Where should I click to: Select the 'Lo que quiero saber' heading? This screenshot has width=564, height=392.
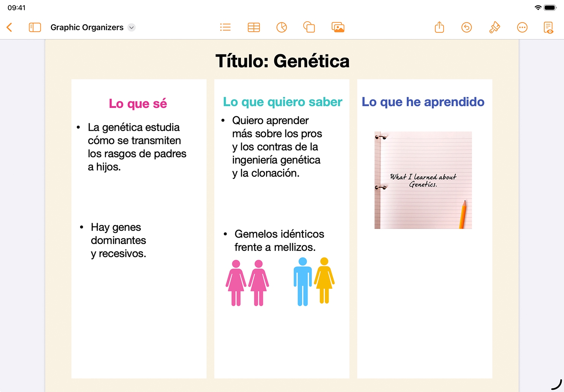(x=282, y=102)
